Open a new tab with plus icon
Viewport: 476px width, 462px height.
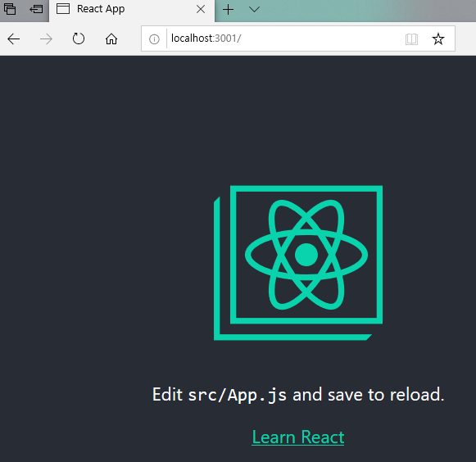coord(228,10)
